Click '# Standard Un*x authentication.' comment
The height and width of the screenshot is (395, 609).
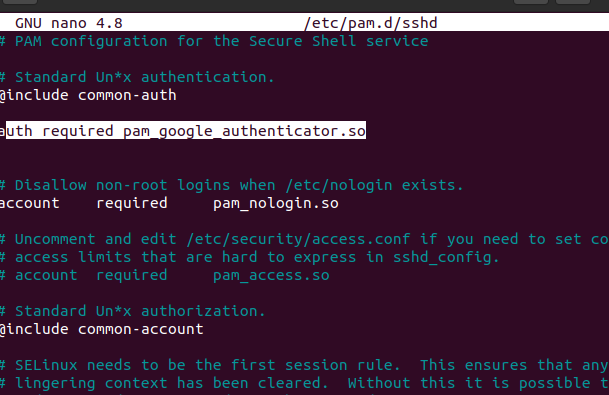click(137, 77)
